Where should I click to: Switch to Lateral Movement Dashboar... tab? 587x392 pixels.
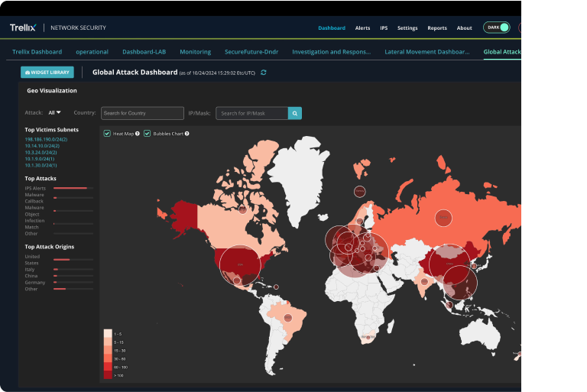[x=426, y=52]
